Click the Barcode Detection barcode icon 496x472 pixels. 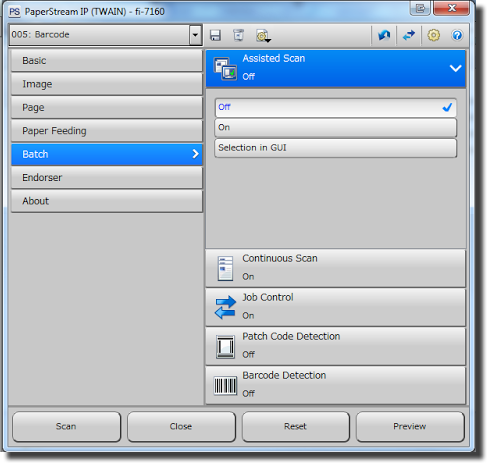click(225, 386)
